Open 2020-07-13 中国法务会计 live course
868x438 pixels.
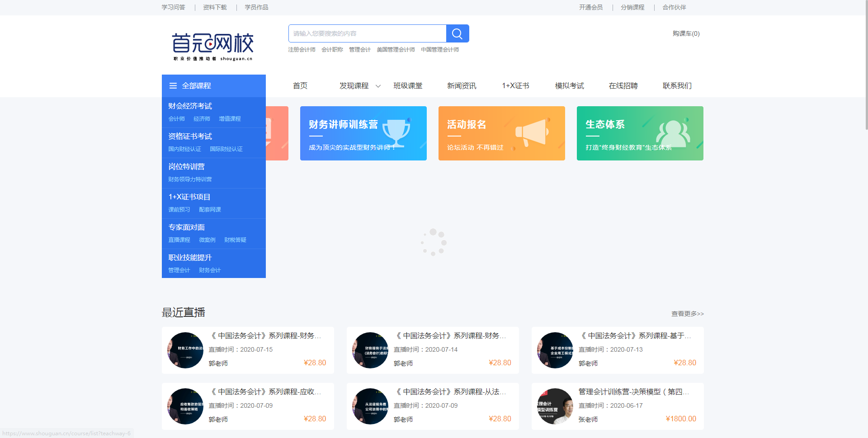pyautogui.click(x=618, y=350)
